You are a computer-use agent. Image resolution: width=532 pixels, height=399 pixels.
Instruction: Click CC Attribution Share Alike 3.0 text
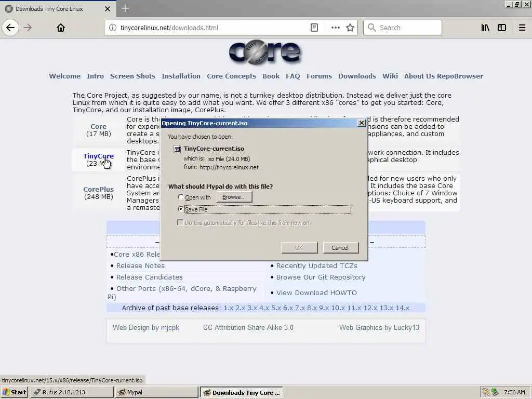click(x=248, y=327)
